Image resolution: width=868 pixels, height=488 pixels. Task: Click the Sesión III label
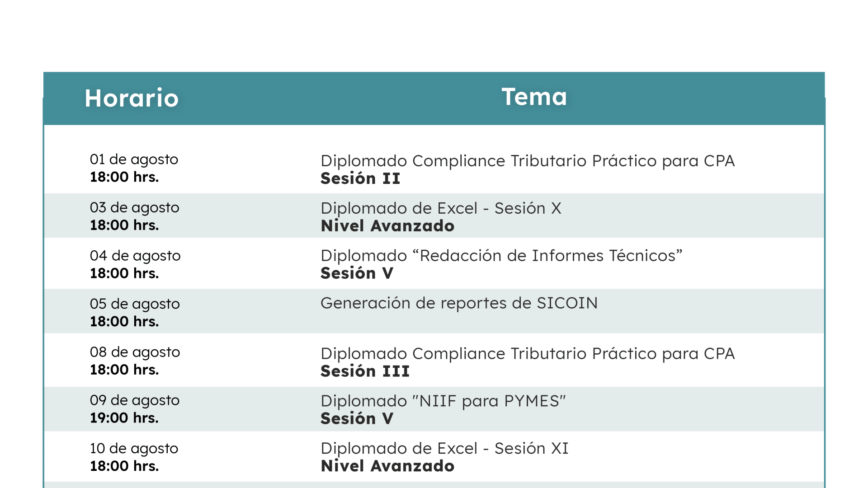[365, 371]
